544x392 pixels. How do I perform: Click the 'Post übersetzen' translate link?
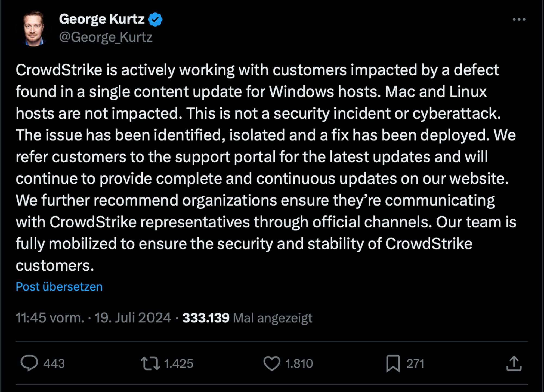click(59, 287)
